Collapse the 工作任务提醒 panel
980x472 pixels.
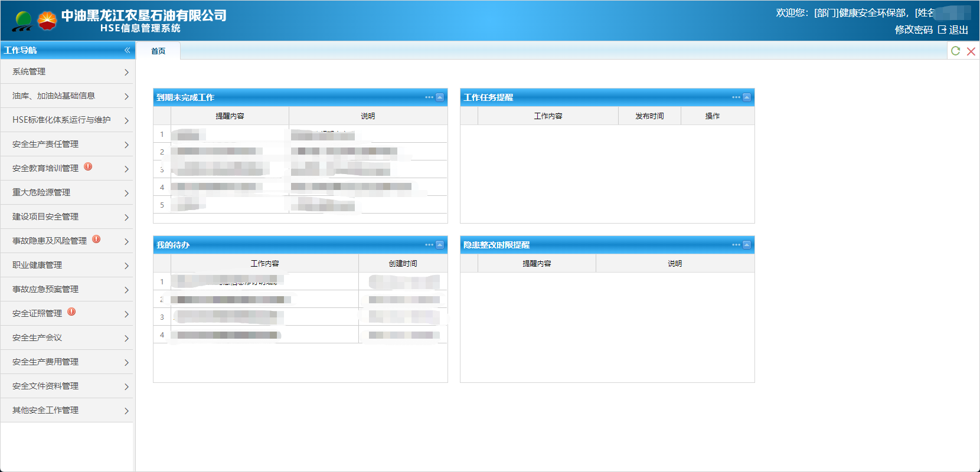point(747,97)
